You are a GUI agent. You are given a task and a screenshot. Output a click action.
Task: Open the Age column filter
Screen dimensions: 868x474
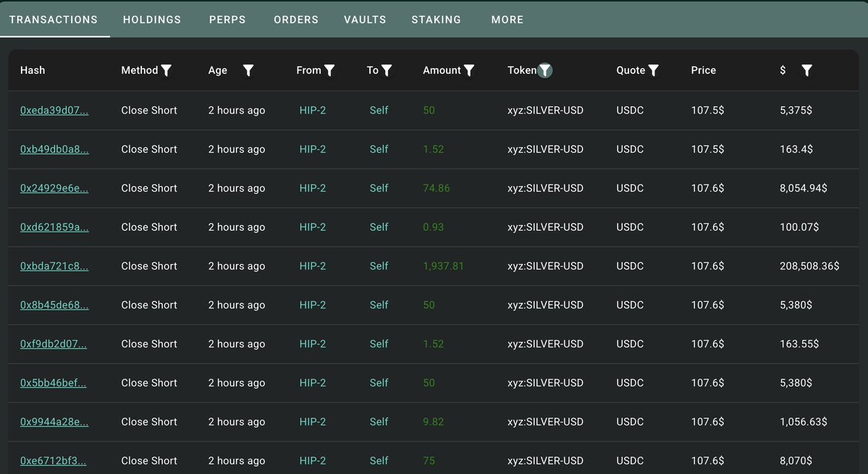click(248, 70)
